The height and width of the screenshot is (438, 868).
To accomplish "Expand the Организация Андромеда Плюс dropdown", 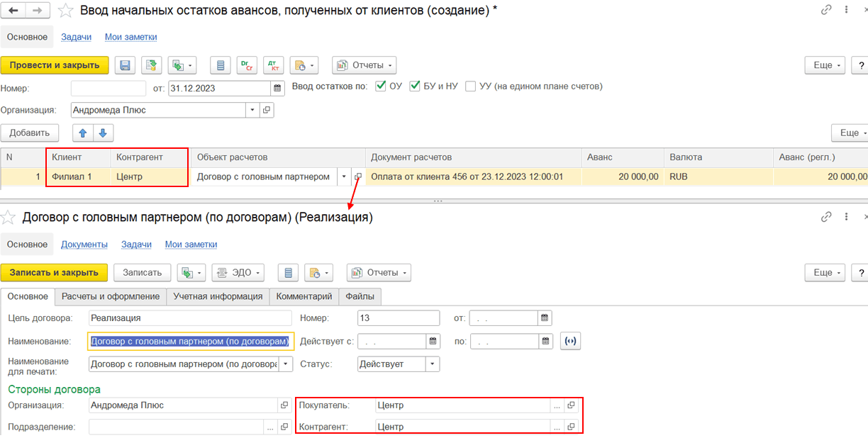I will click(x=253, y=110).
